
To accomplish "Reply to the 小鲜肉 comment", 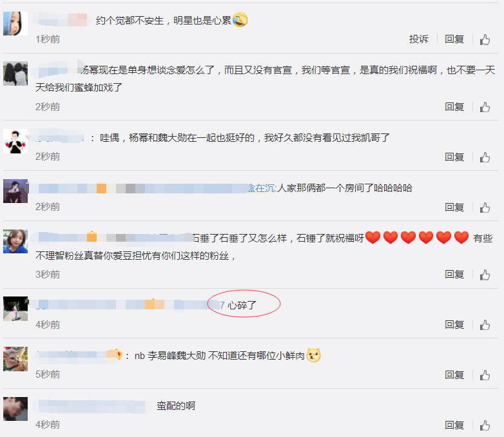I will [454, 375].
